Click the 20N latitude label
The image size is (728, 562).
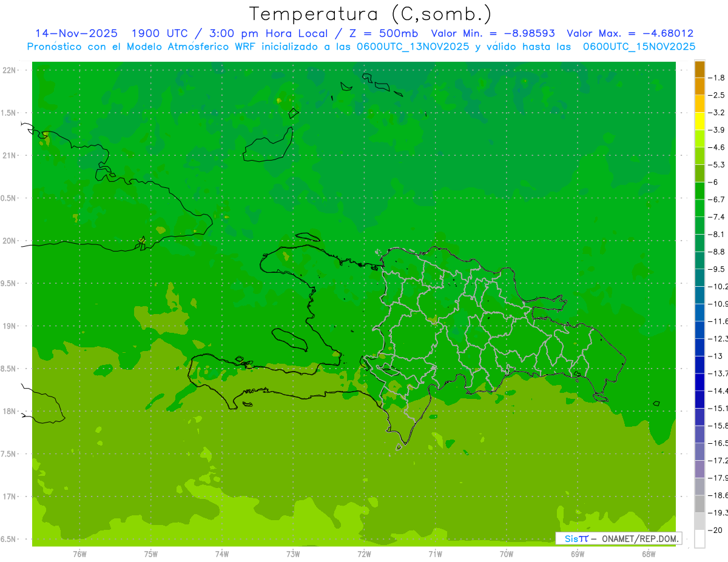pyautogui.click(x=10, y=241)
